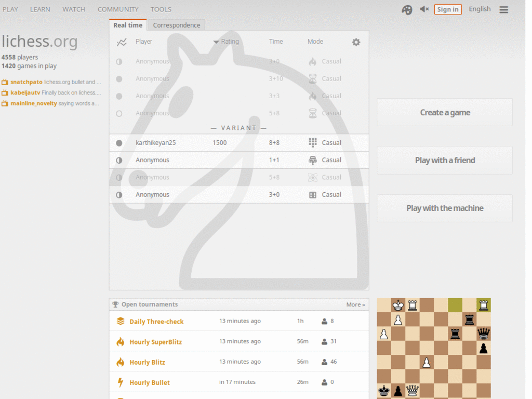Open the PLAY menu

pos(10,9)
